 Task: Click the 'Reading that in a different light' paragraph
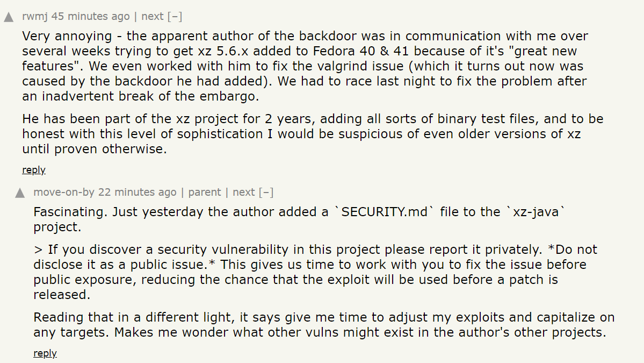322,325
